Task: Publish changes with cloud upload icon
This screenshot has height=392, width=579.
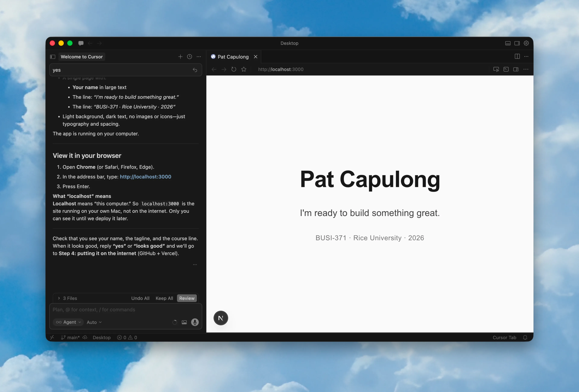Action: (x=85, y=337)
